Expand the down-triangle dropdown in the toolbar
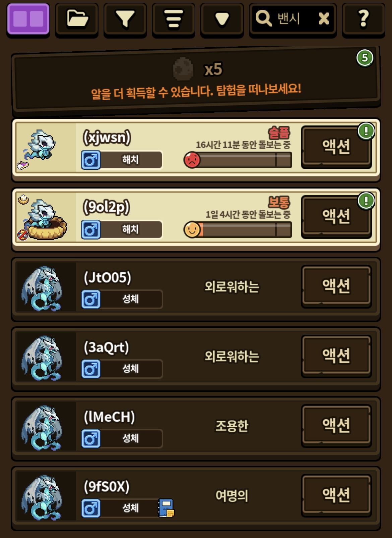The height and width of the screenshot is (538, 392). [222, 19]
